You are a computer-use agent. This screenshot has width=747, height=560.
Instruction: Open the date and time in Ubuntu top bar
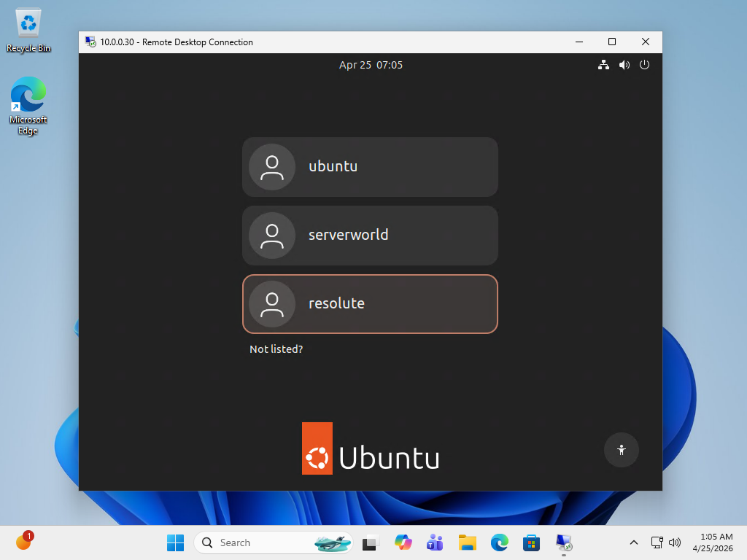(371, 65)
